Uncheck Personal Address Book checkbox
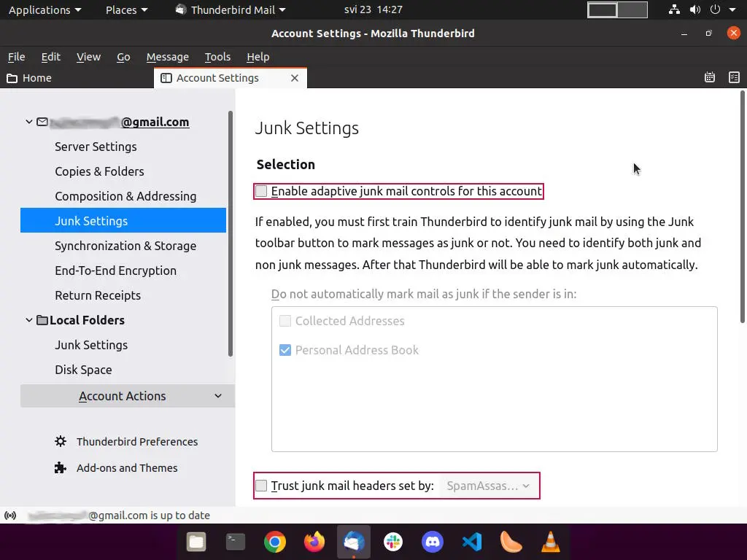This screenshot has width=747, height=560. 285,350
